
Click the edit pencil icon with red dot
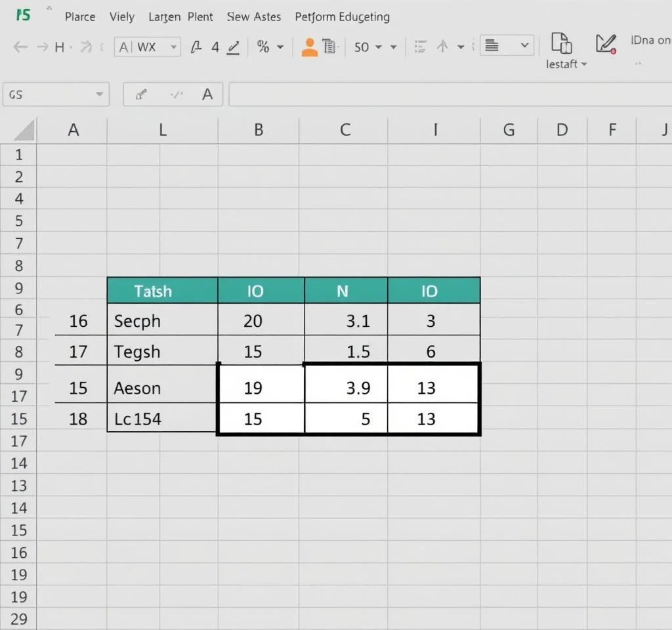click(606, 44)
